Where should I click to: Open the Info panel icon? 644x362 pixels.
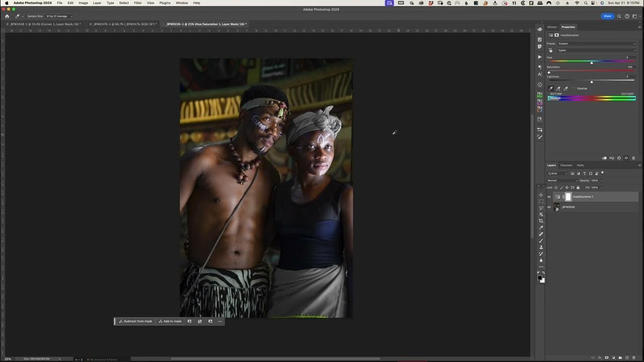click(x=539, y=84)
